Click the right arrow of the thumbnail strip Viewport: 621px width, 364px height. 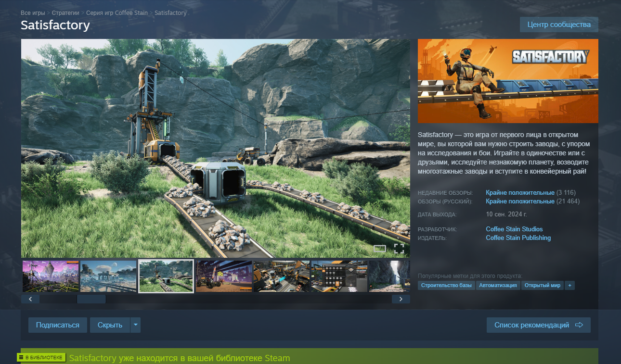[401, 299]
